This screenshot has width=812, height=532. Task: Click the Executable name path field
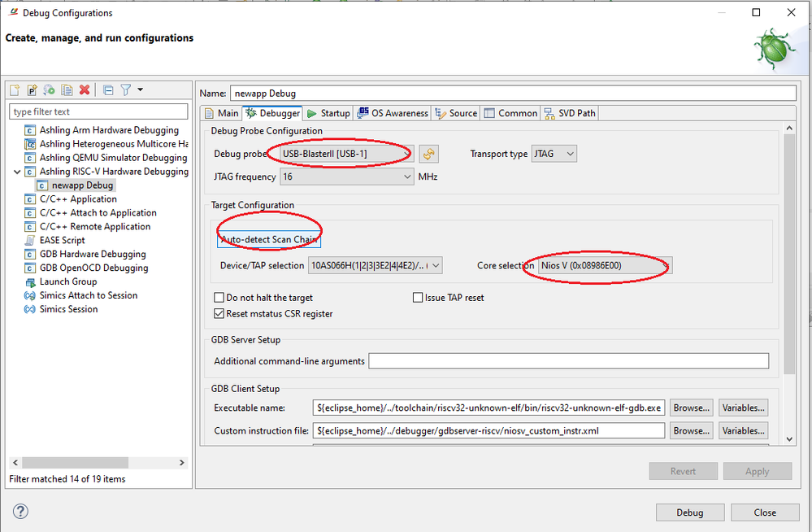pyautogui.click(x=489, y=408)
